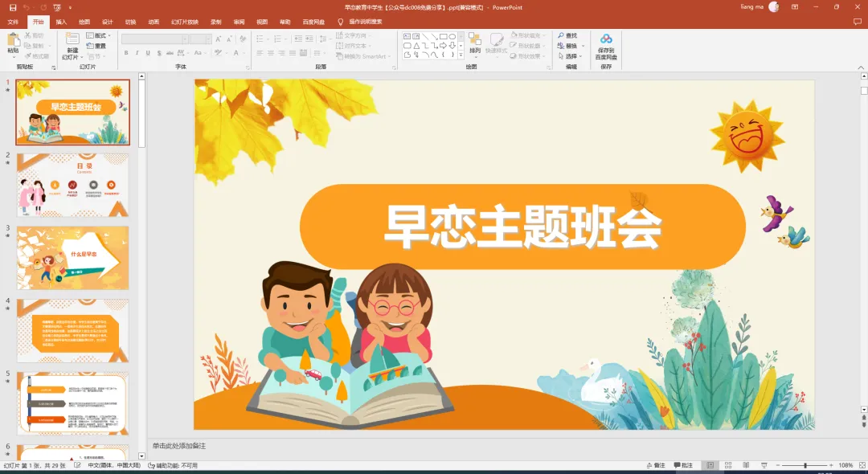Screen dimensions: 868x474
Task: Click the clear formatting icon
Action: point(243,39)
